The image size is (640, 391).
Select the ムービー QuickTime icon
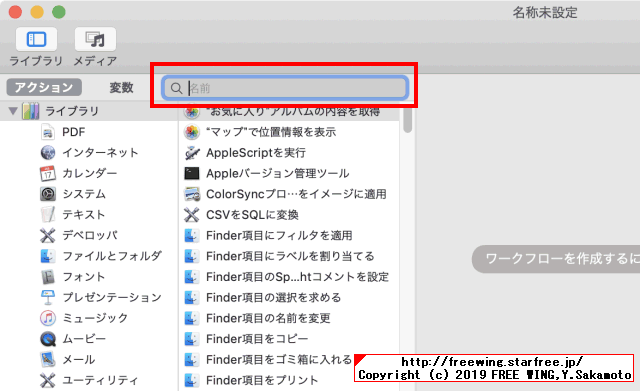point(48,339)
